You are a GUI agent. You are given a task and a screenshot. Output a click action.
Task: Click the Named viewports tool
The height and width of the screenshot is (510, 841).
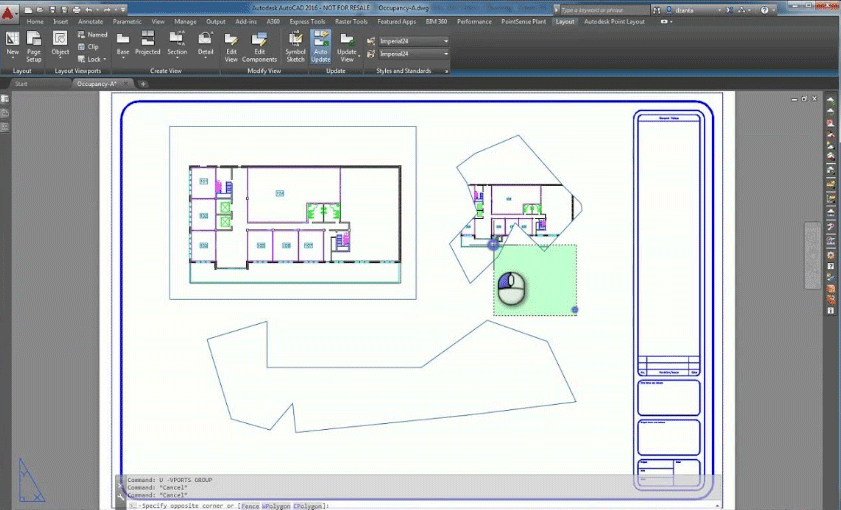[x=92, y=34]
